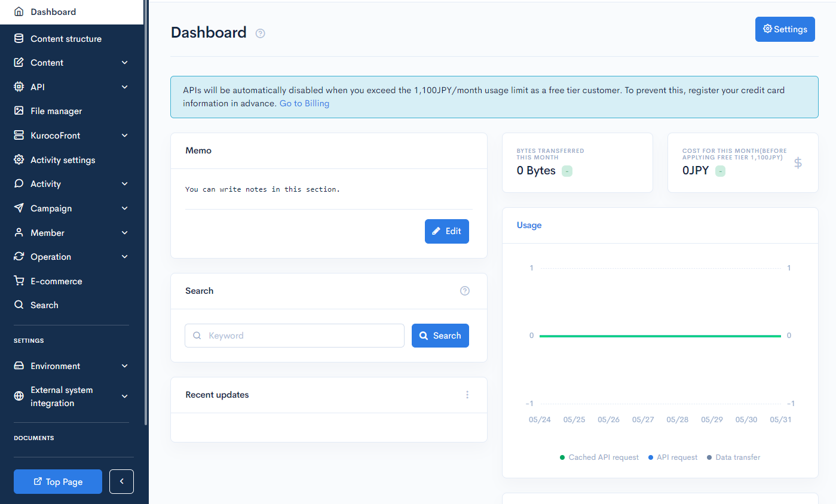
Task: Toggle Data transfer in the Usage legend
Action: (733, 457)
